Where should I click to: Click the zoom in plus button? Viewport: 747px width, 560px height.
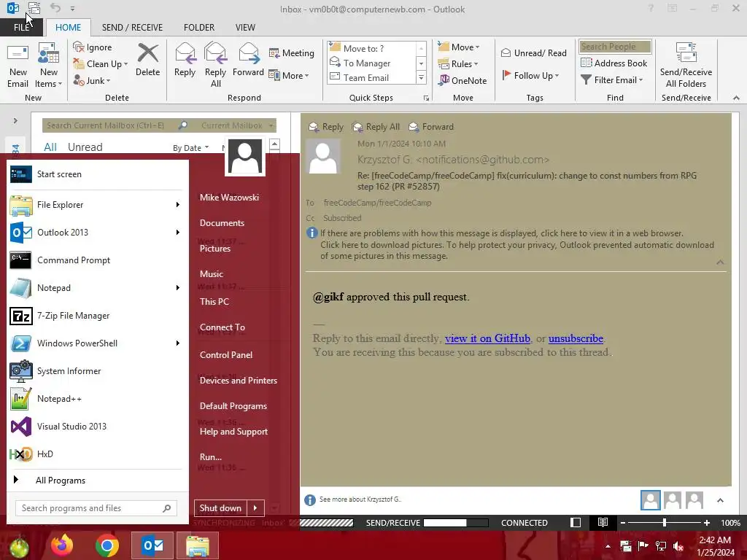pyautogui.click(x=707, y=523)
